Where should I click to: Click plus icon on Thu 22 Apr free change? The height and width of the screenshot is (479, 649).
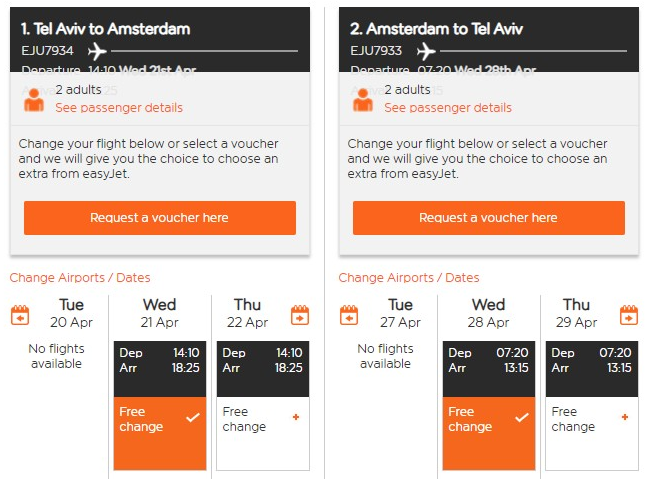tap(296, 417)
